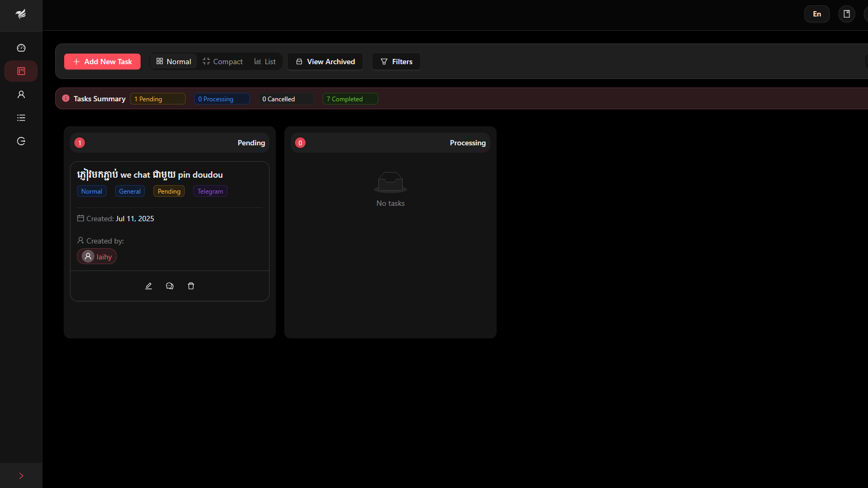Open the Dashboard from the sidebar
Viewport: 868px width, 488px height.
21,48
